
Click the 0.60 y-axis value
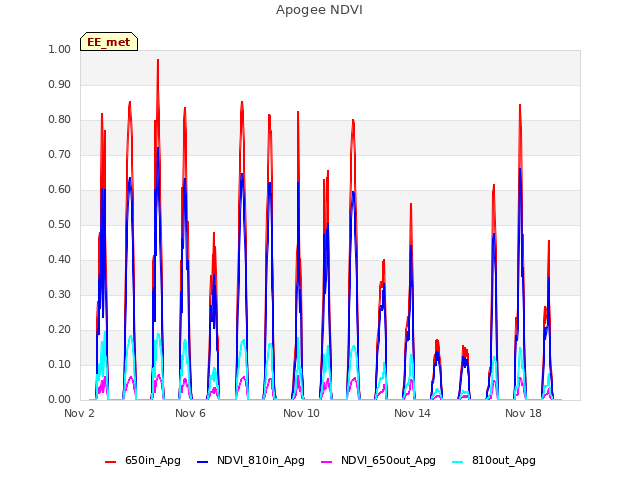pyautogui.click(x=60, y=189)
